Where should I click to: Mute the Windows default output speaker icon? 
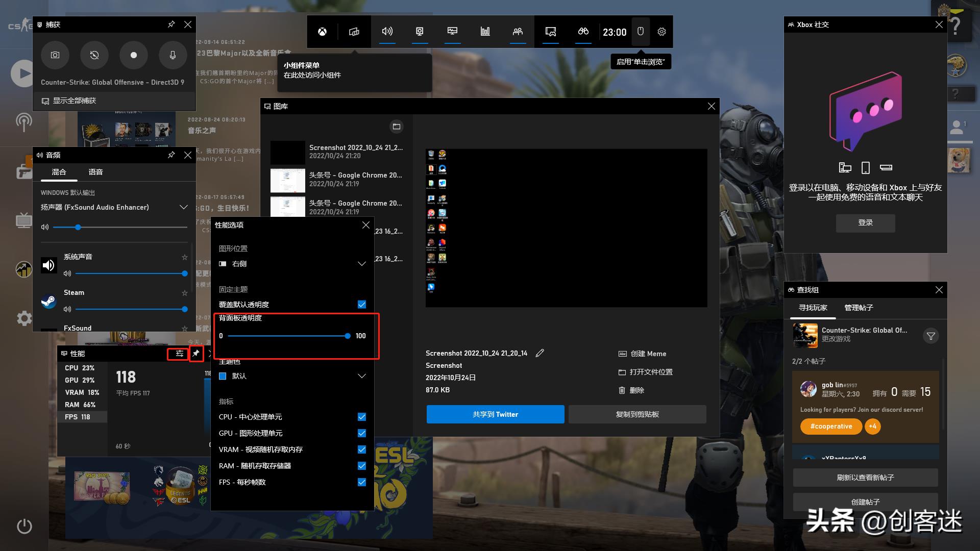(45, 227)
